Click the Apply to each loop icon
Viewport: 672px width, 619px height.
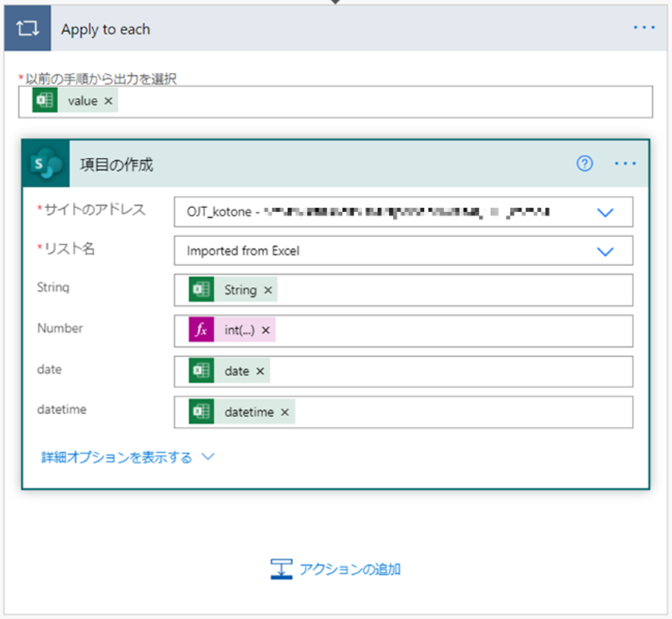tap(28, 28)
